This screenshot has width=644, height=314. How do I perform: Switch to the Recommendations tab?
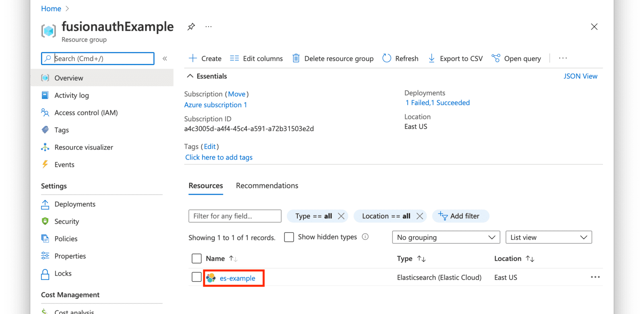point(267,186)
